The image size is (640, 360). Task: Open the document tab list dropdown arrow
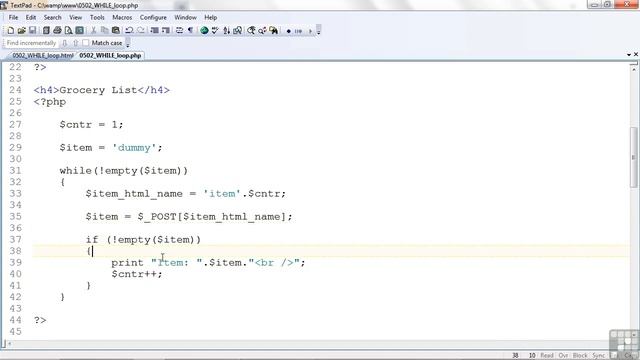[x=629, y=55]
